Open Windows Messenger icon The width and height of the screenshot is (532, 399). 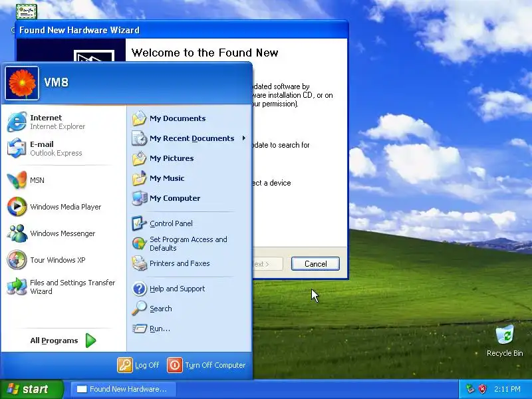[17, 233]
